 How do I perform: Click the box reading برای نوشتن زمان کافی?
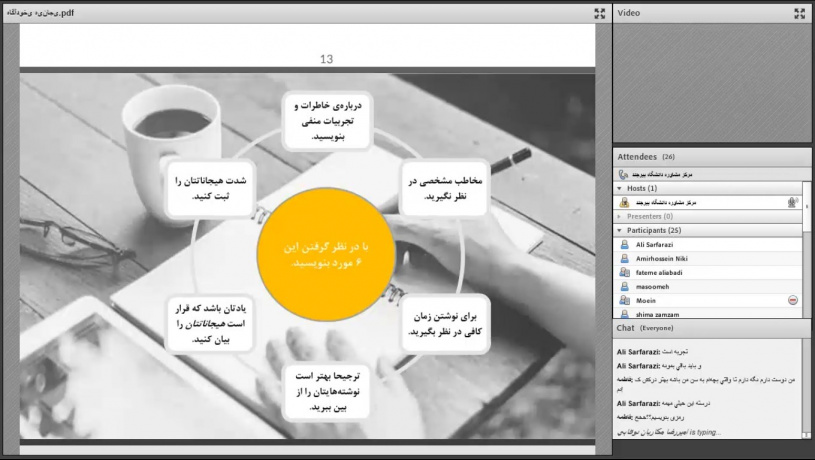click(x=445, y=324)
